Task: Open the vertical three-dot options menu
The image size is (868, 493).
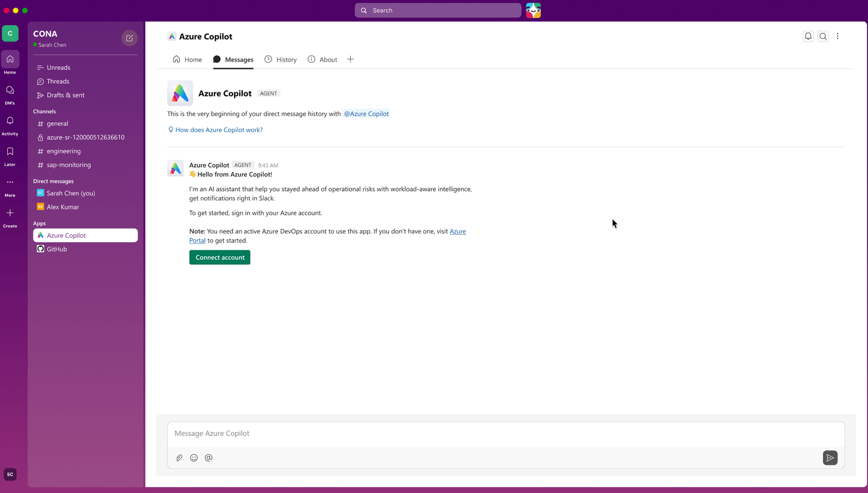Action: (837, 37)
